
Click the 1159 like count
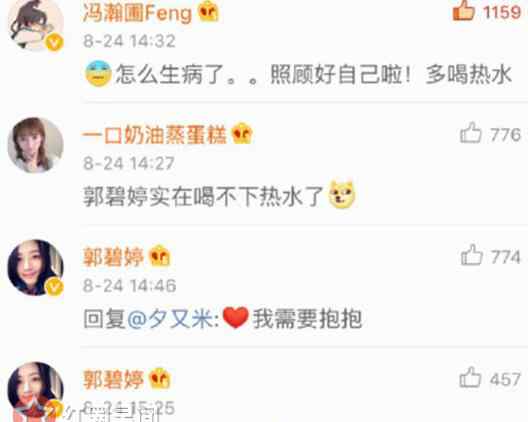502,12
